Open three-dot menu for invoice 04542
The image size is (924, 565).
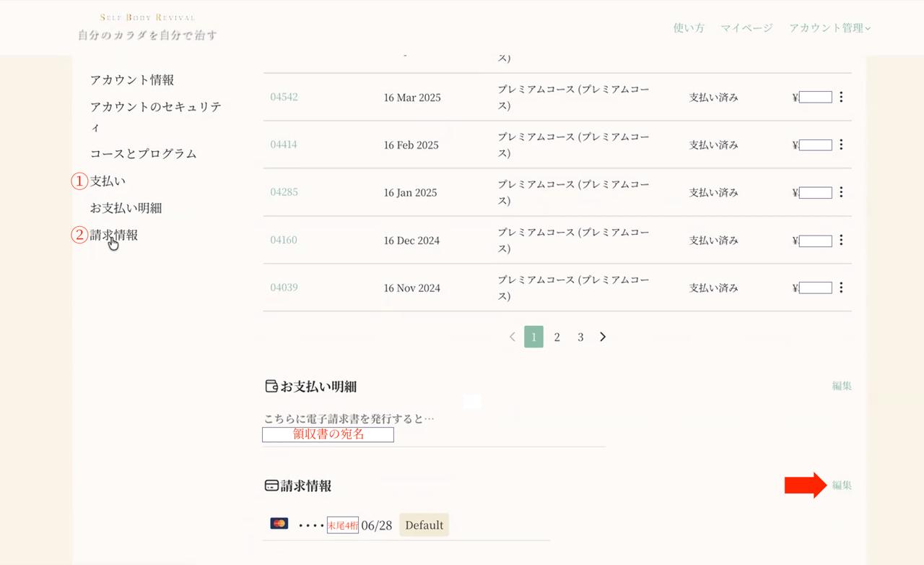(841, 97)
